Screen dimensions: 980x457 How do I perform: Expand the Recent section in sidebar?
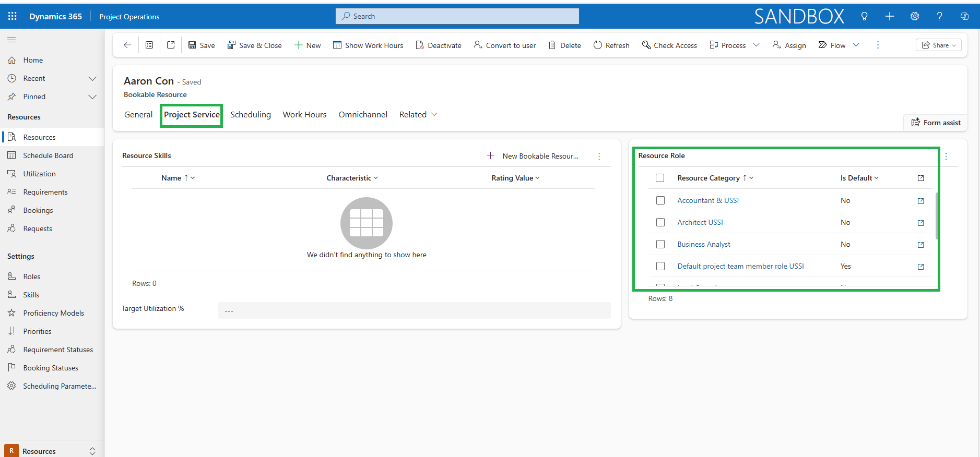click(92, 79)
